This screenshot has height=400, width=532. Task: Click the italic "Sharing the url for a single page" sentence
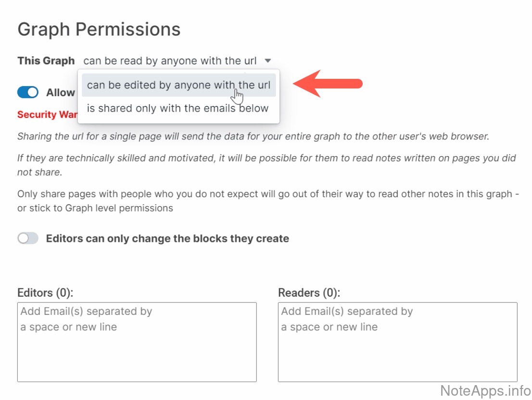pyautogui.click(x=253, y=136)
